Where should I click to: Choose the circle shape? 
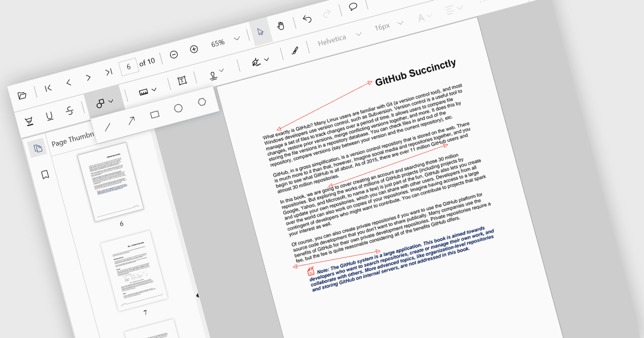pos(178,108)
